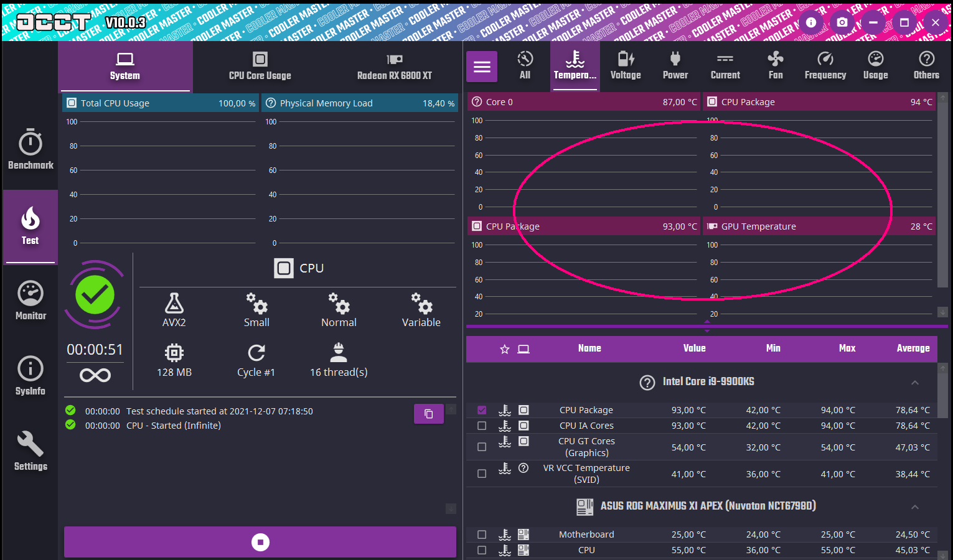Check the CPU sensor checkbox under ASUS ROG
This screenshot has height=560, width=953.
coord(482,550)
